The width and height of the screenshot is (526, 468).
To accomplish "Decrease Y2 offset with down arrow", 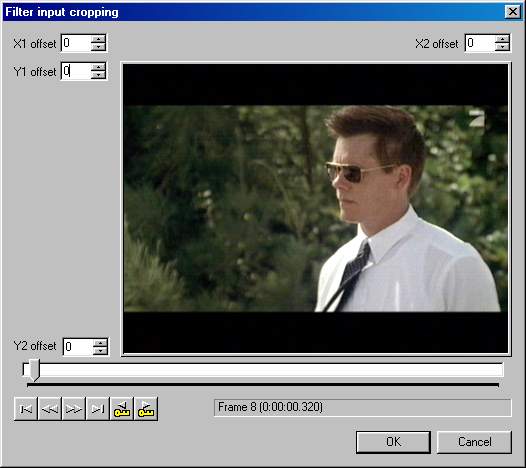I will point(100,351).
